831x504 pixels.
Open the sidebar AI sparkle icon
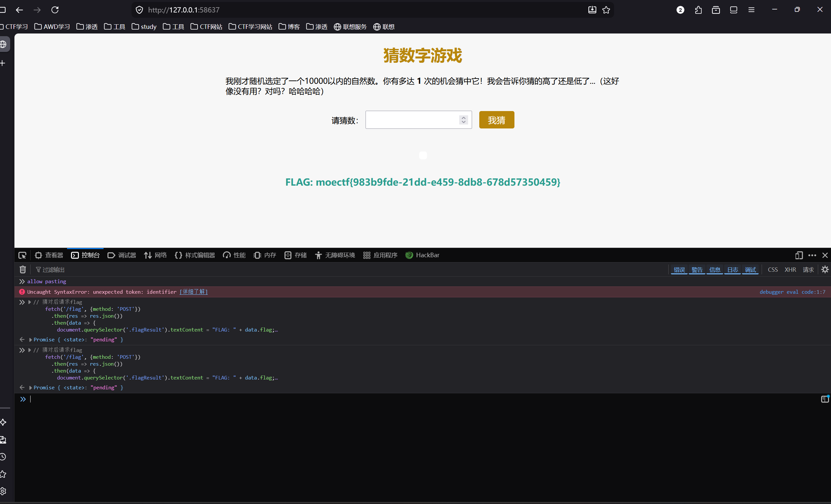pyautogui.click(x=3, y=422)
